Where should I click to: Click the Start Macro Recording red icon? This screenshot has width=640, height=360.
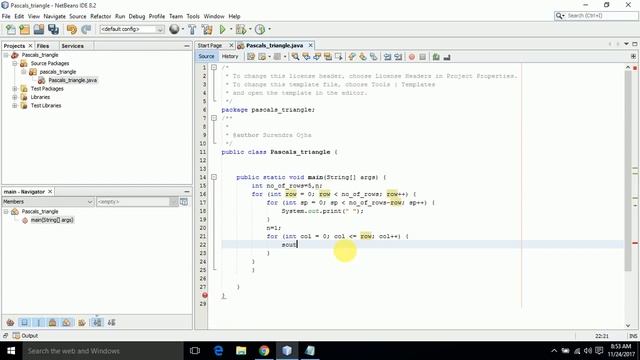[x=412, y=57]
